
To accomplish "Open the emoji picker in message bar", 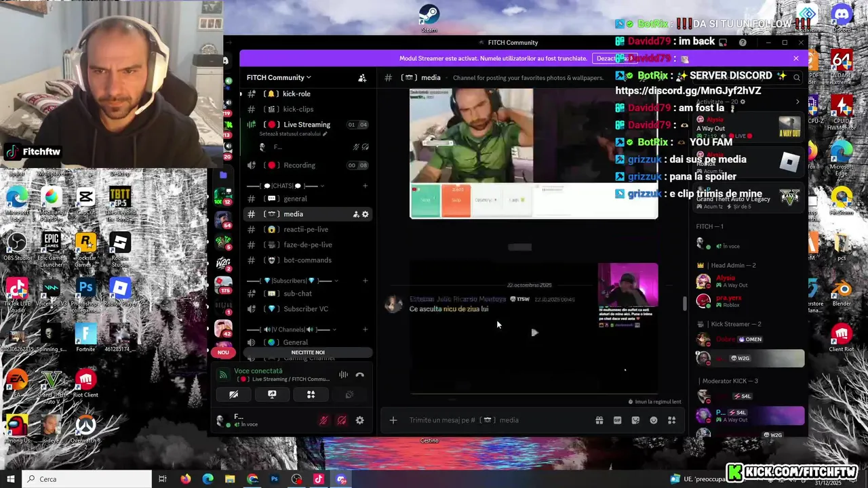I will pos(654,420).
